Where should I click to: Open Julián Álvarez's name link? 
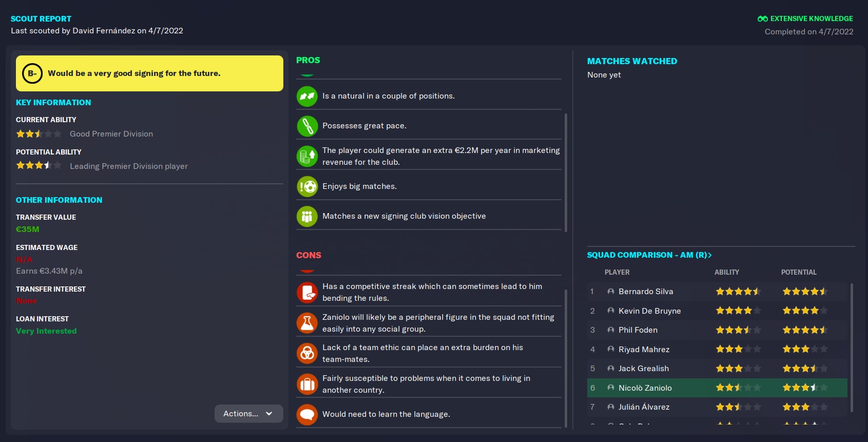click(x=644, y=407)
